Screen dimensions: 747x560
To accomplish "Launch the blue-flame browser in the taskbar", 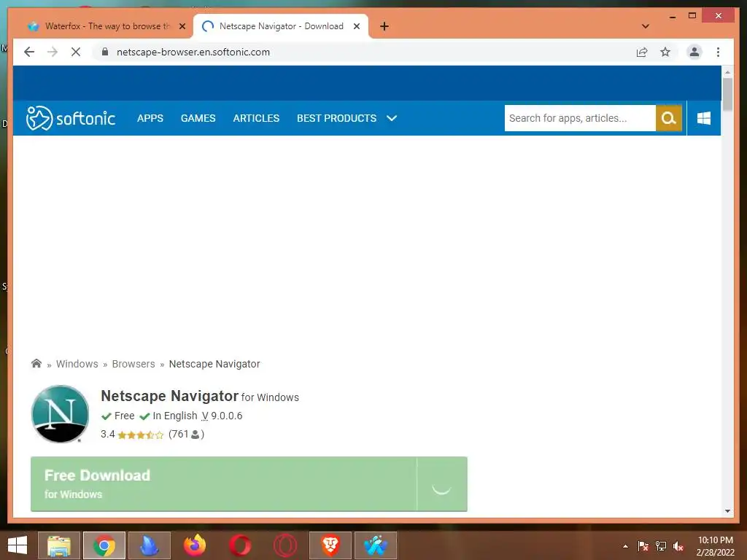I will (x=149, y=545).
